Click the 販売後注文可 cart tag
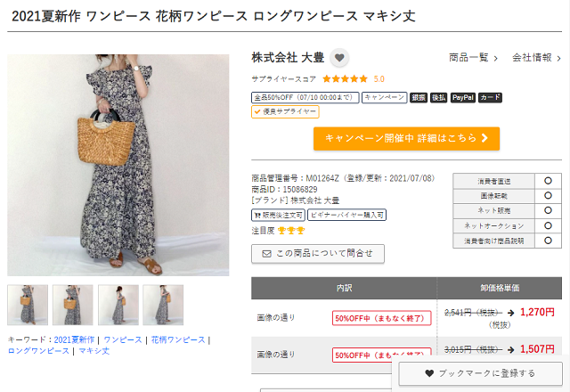The image size is (570, 392). tap(278, 215)
